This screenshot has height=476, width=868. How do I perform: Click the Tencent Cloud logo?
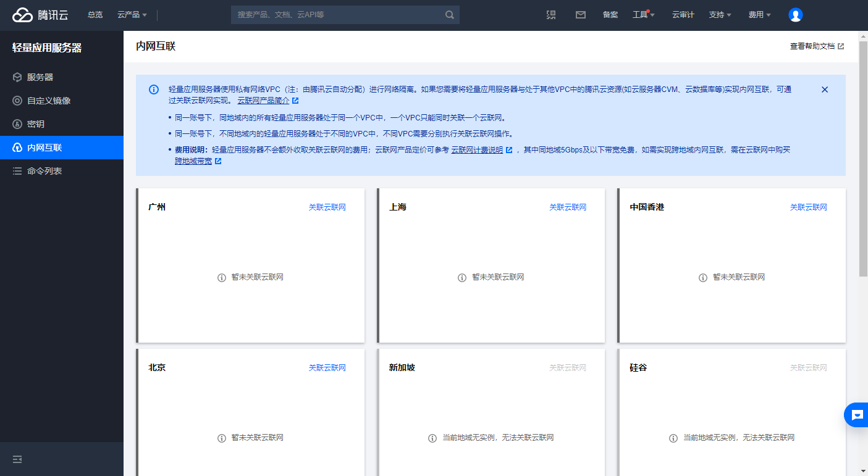coord(40,15)
